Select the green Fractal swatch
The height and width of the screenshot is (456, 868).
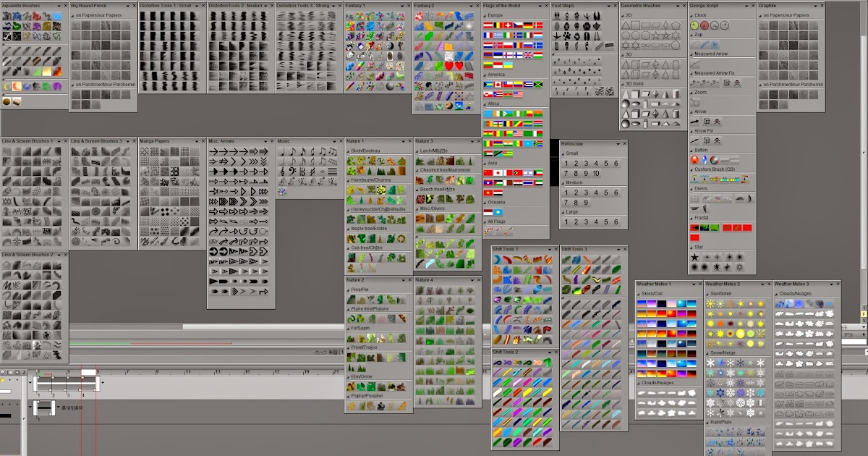(x=715, y=227)
